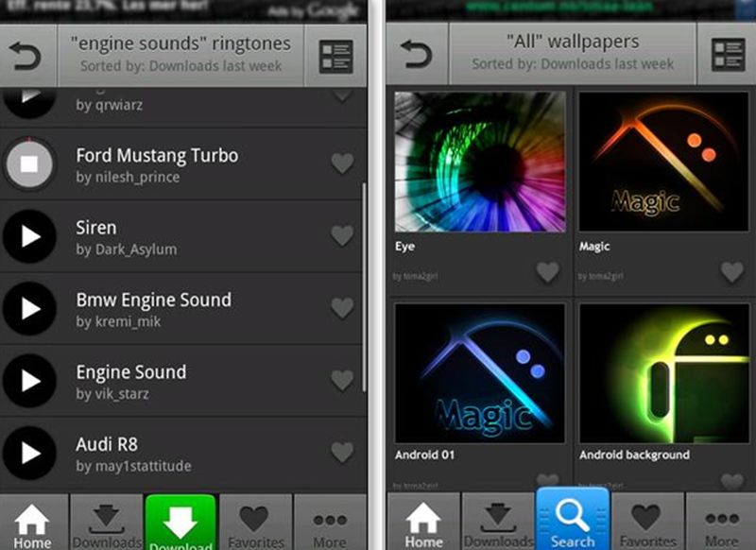Open the Eye wallpaper thumbnail

[480, 162]
